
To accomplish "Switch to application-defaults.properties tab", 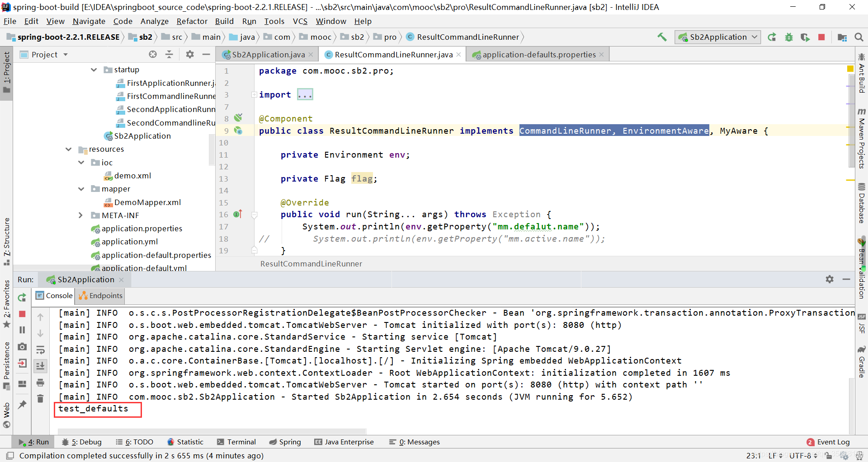I will pos(538,54).
